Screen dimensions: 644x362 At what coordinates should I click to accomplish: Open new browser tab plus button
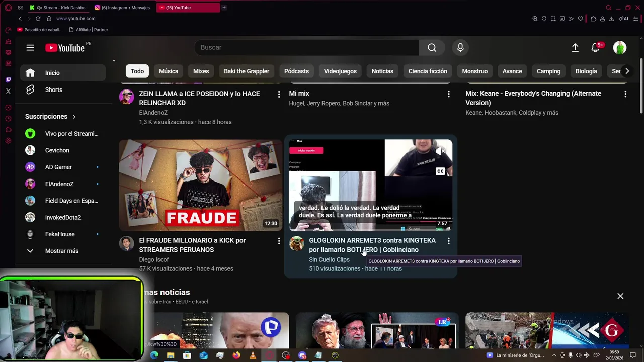tap(224, 8)
